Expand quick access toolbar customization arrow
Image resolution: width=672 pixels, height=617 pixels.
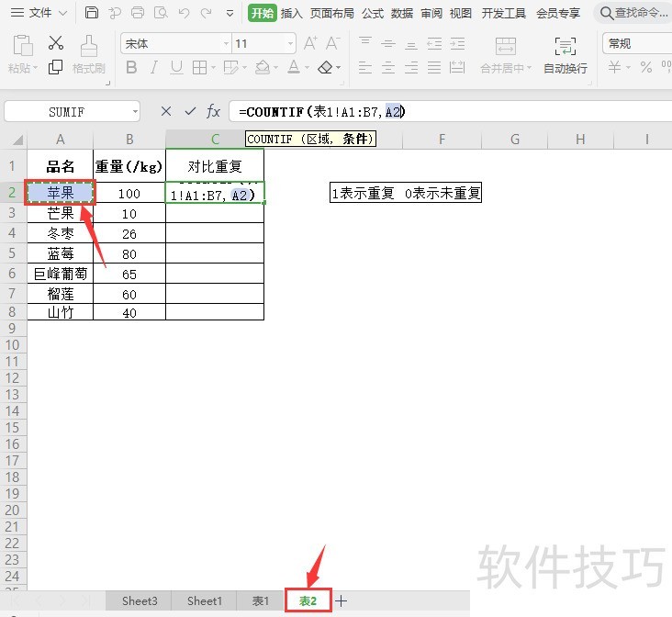(230, 13)
